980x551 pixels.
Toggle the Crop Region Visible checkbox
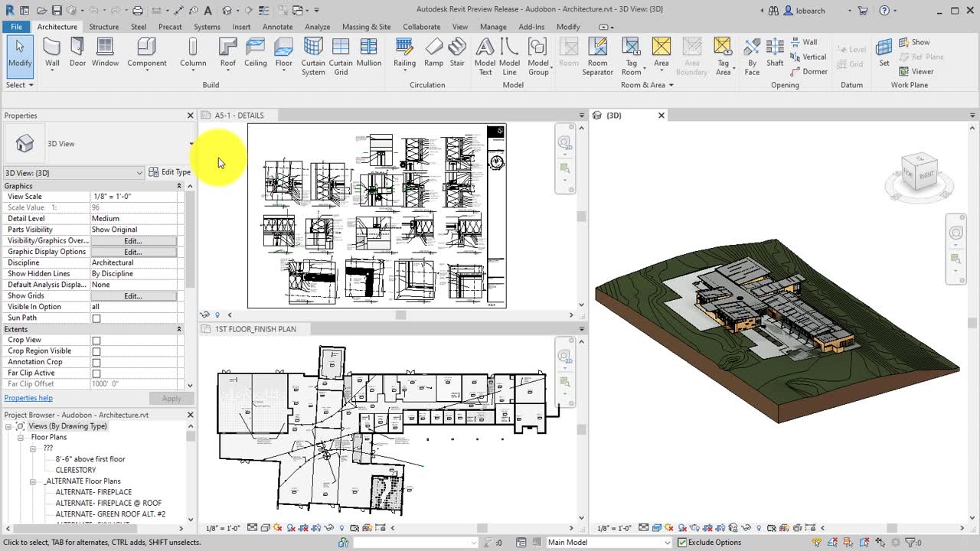[x=96, y=351]
